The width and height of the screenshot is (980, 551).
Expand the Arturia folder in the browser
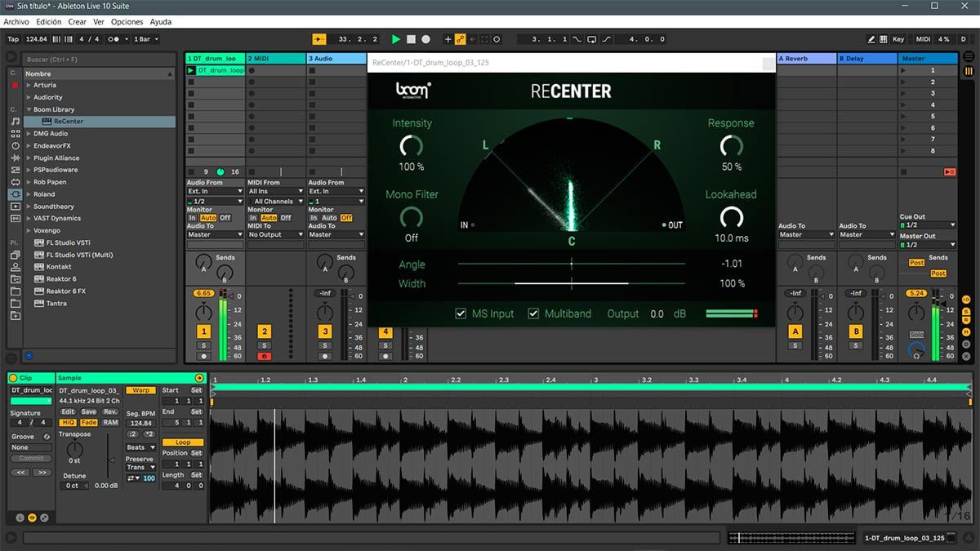tap(29, 85)
